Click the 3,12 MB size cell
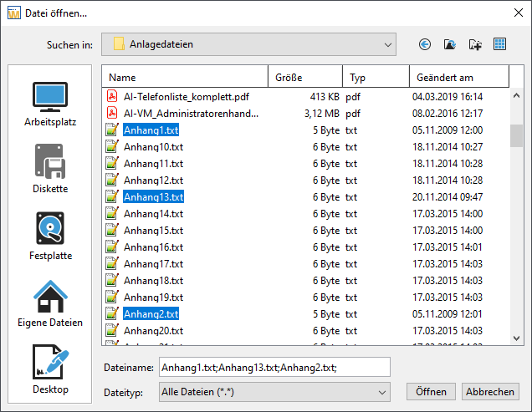Screen dimensions: 532x412 pos(322,114)
